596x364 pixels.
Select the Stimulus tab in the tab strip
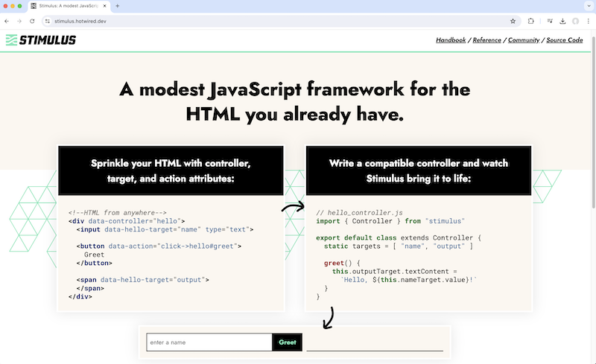coord(67,6)
